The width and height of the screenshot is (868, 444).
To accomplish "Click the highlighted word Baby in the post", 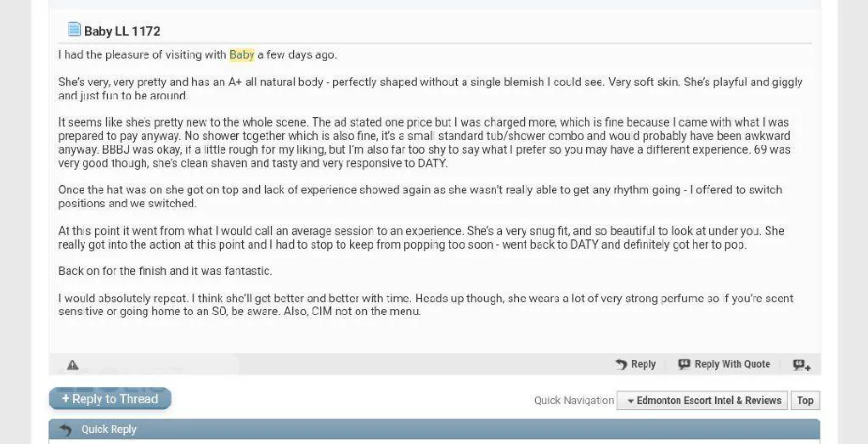I will 241,55.
